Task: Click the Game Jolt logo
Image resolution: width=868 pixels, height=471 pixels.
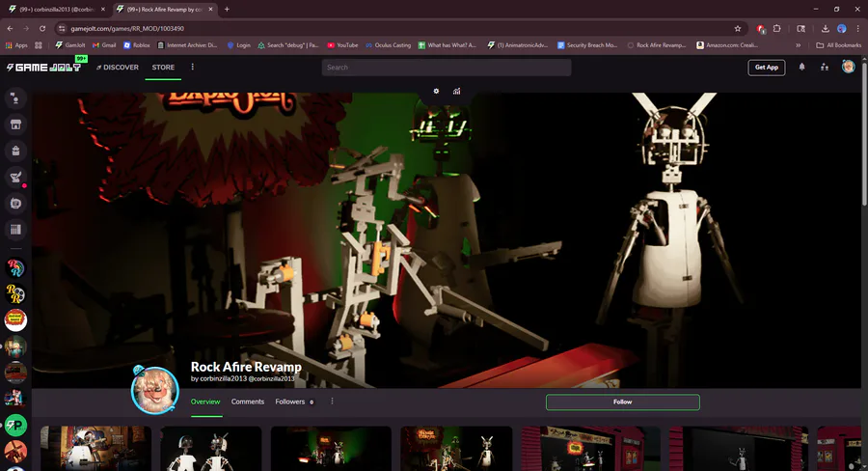Action: (43, 67)
